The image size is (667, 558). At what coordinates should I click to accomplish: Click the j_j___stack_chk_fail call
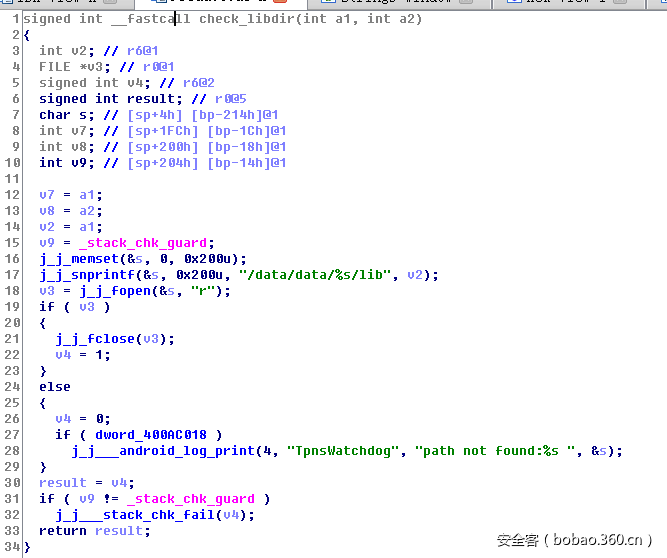click(135, 515)
